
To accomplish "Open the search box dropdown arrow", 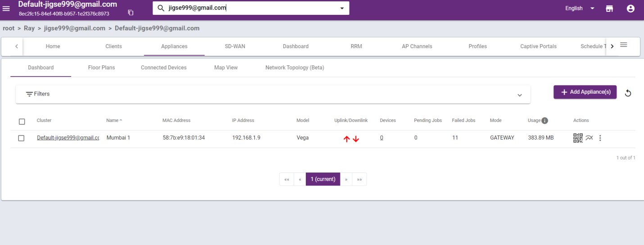I will (x=342, y=8).
